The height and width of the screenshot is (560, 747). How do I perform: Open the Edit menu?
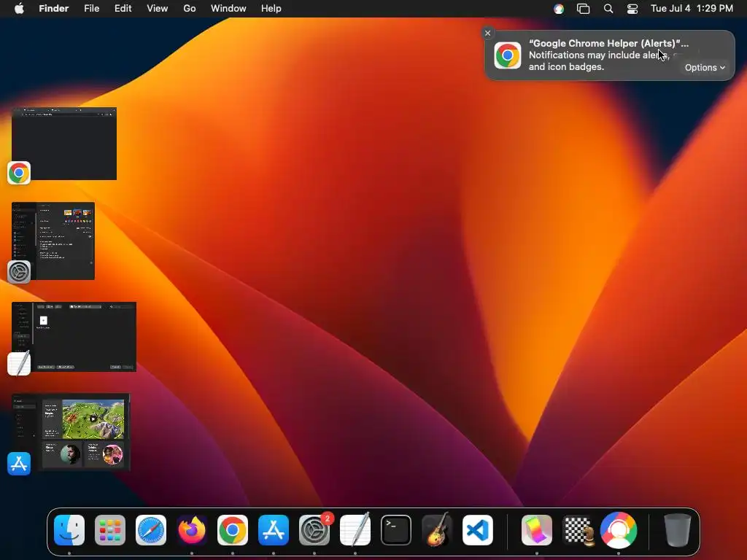pos(123,9)
